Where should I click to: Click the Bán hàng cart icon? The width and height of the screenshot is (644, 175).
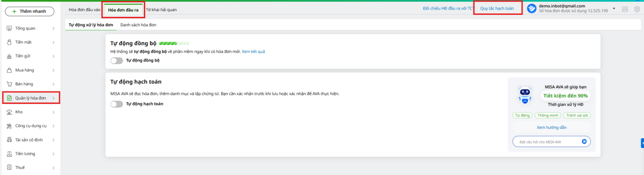tap(9, 84)
